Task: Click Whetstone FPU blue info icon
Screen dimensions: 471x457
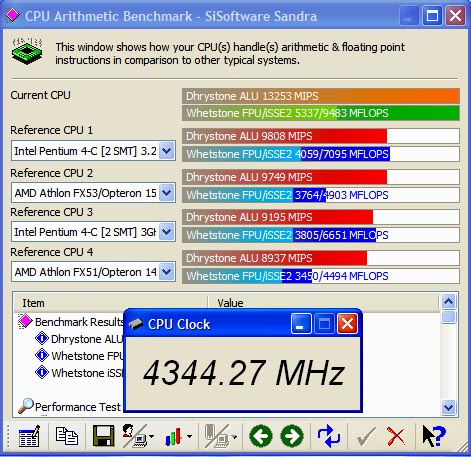Action: (42, 355)
